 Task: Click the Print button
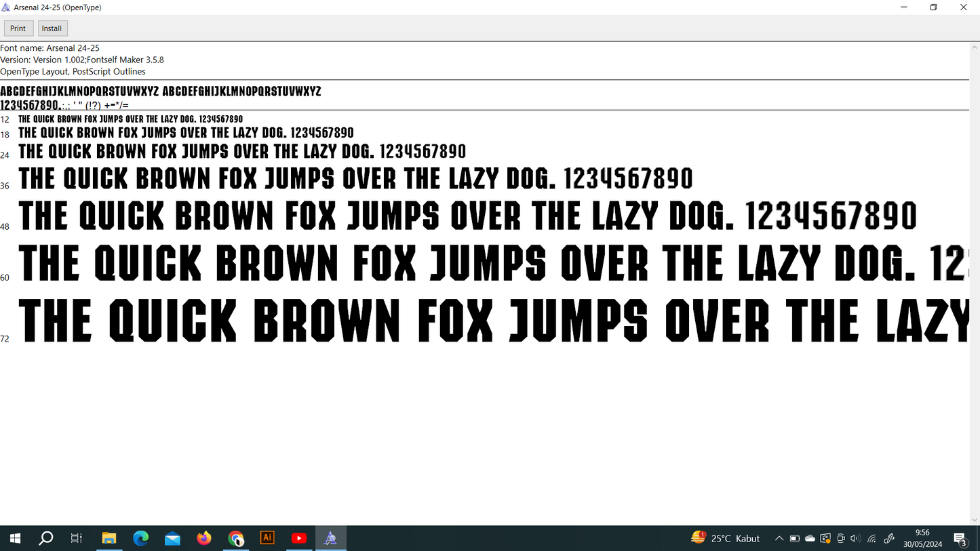18,28
